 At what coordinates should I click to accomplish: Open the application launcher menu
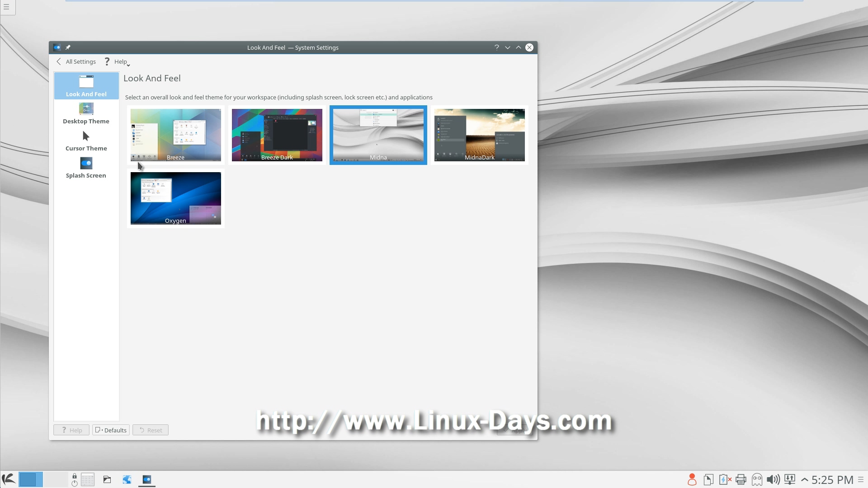(9, 479)
